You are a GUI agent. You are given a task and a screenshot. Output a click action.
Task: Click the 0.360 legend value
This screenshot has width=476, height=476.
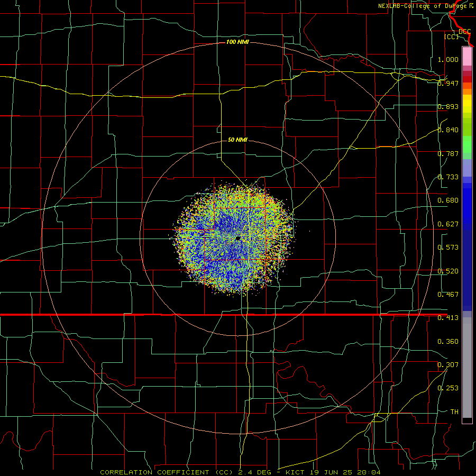click(x=448, y=342)
